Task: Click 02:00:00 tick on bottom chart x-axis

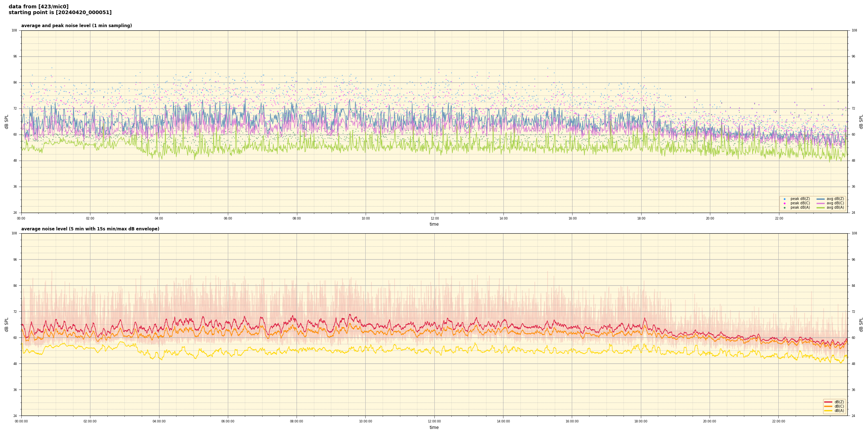Action: 90,421
